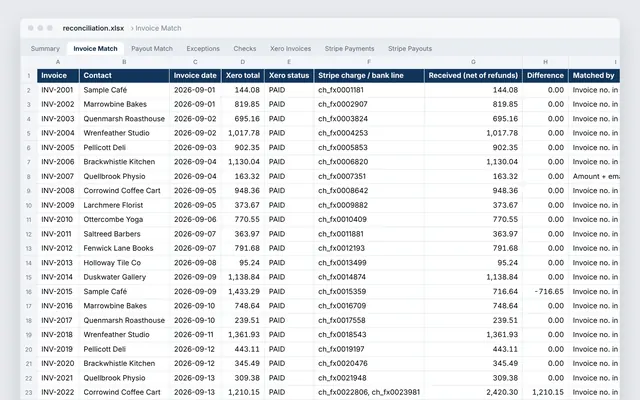
Task: Click difference value 1,210.15
Action: 545,393
